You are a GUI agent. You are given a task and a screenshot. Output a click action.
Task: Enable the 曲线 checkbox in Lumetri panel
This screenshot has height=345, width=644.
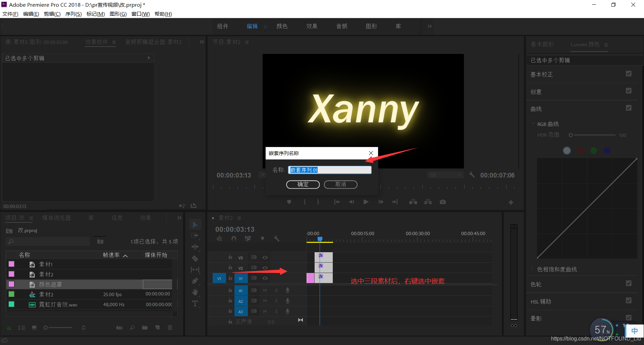[629, 108]
